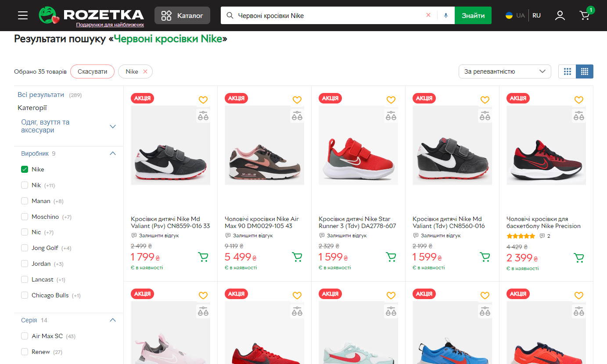The height and width of the screenshot is (364, 607).
Task: Add Nike Md Valiant (Psv) to wishlist
Action: tap(203, 100)
